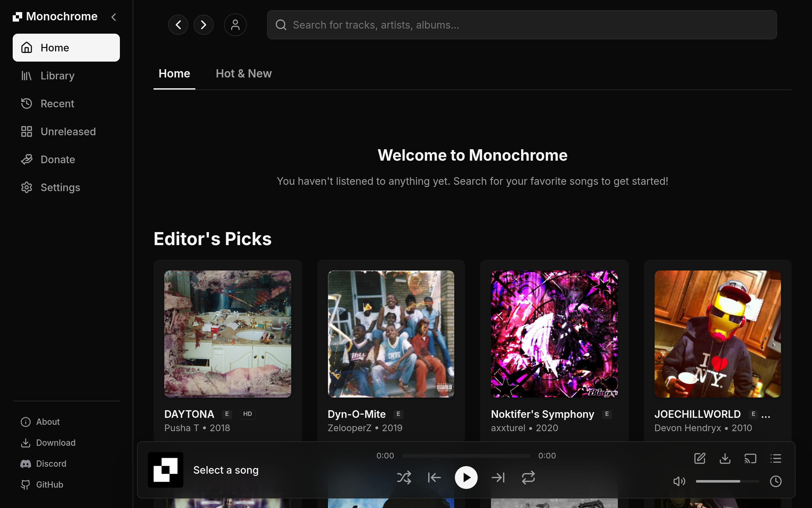The image size is (812, 508).
Task: Click the Pusha T • 2018 artist line
Action: [x=197, y=428]
